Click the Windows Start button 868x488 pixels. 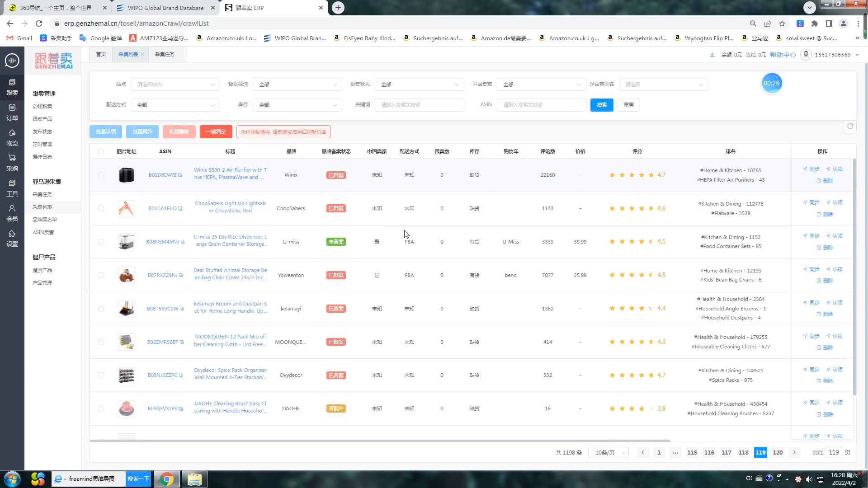(x=12, y=479)
